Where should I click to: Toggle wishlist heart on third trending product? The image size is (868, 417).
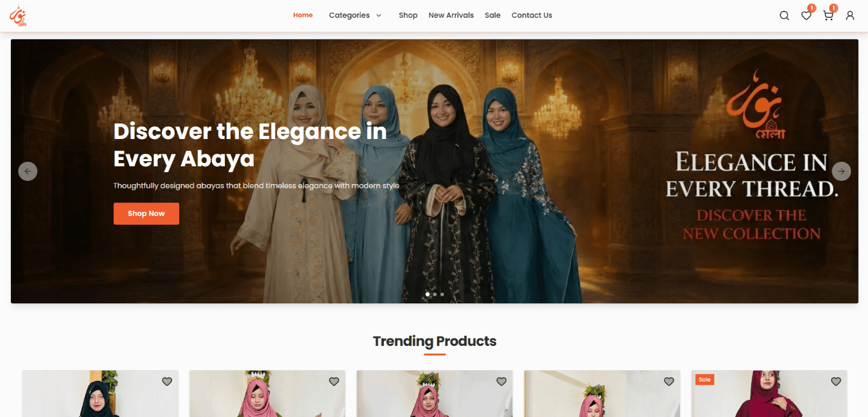(501, 381)
